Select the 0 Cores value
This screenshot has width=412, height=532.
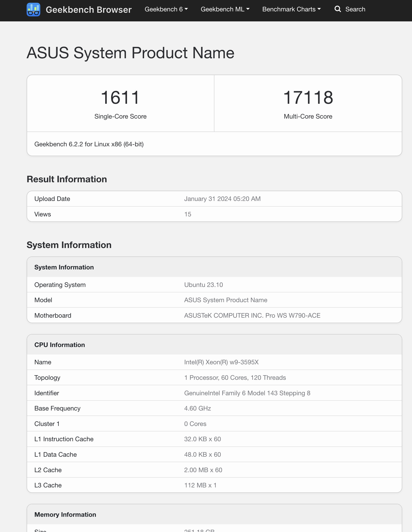(x=195, y=424)
